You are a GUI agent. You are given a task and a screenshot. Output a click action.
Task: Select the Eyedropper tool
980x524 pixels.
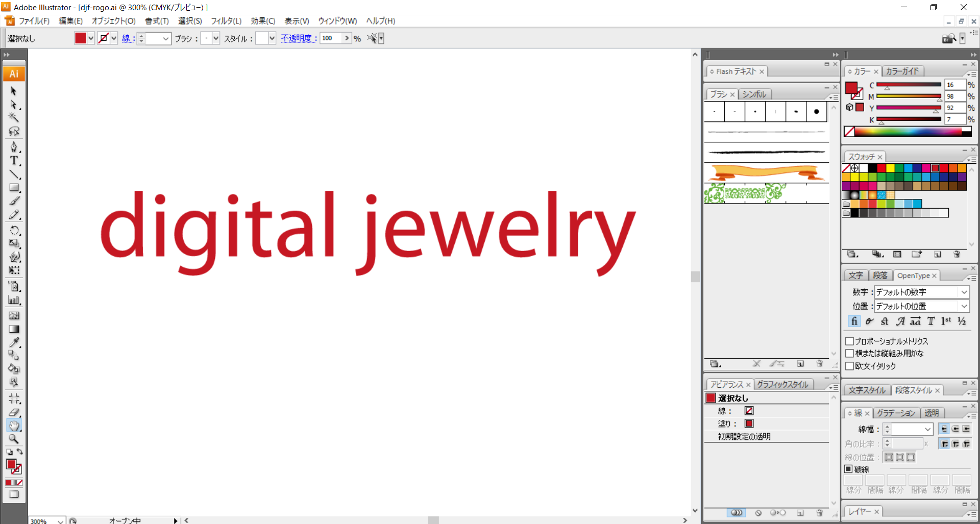pos(14,342)
